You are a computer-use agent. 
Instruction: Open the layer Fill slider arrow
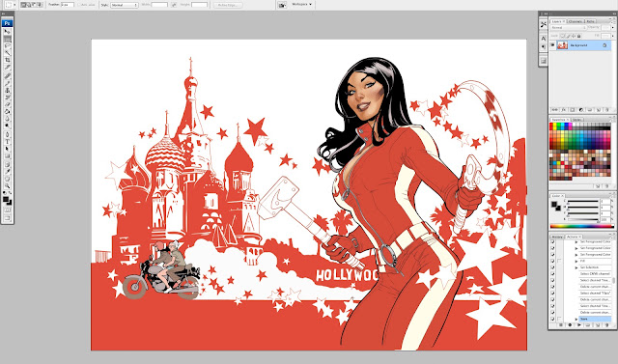point(613,36)
